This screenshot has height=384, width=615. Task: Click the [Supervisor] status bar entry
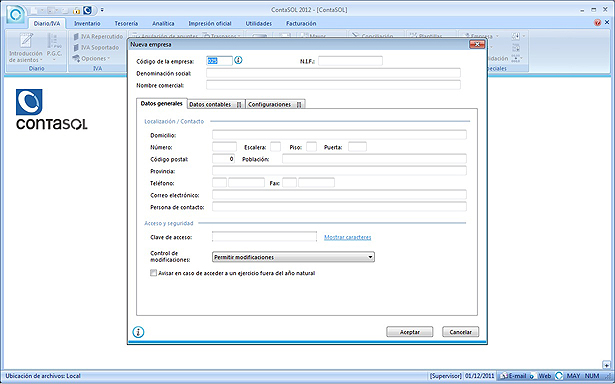coord(446,376)
